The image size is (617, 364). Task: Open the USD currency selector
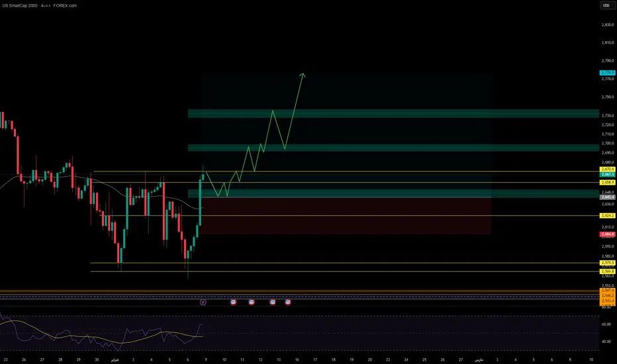coord(606,5)
